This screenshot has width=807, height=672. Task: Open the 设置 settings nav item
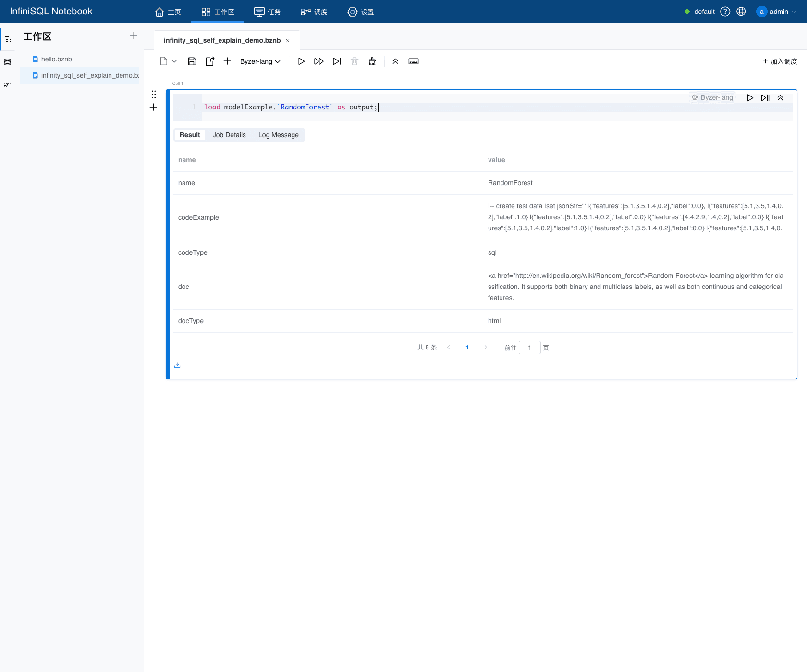[361, 12]
